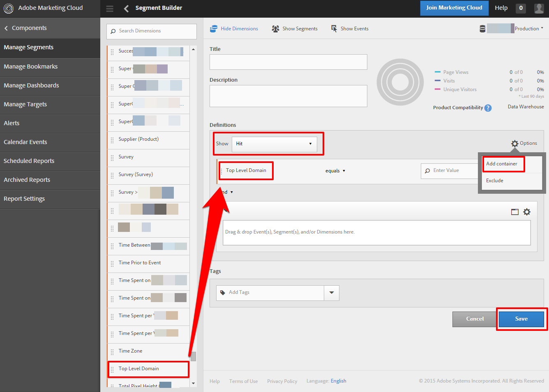Go back using the top bar arrow
Viewport: 549px width, 392px height.
[126, 9]
